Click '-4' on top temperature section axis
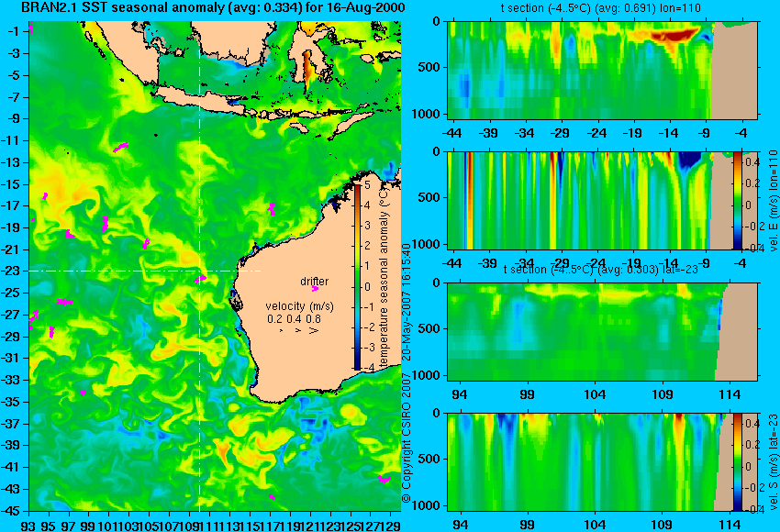780x532 pixels. [741, 133]
